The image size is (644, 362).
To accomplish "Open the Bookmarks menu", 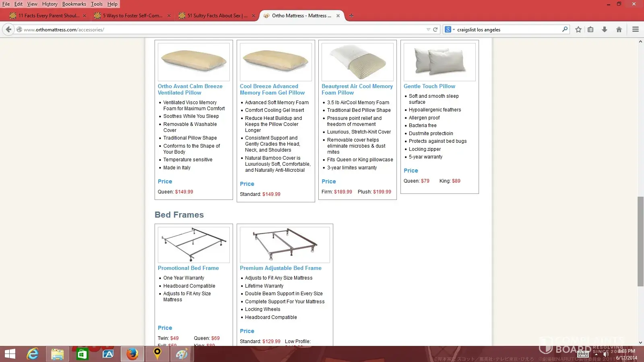I will pos(74,4).
